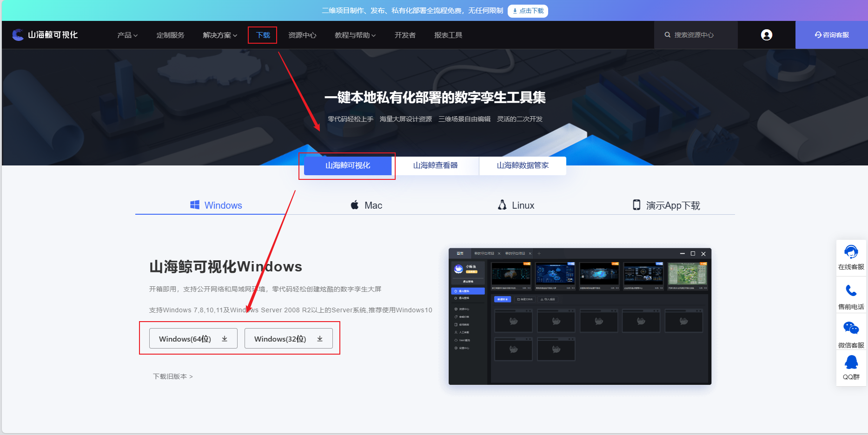Switch to the Linux platform tab

pyautogui.click(x=516, y=205)
